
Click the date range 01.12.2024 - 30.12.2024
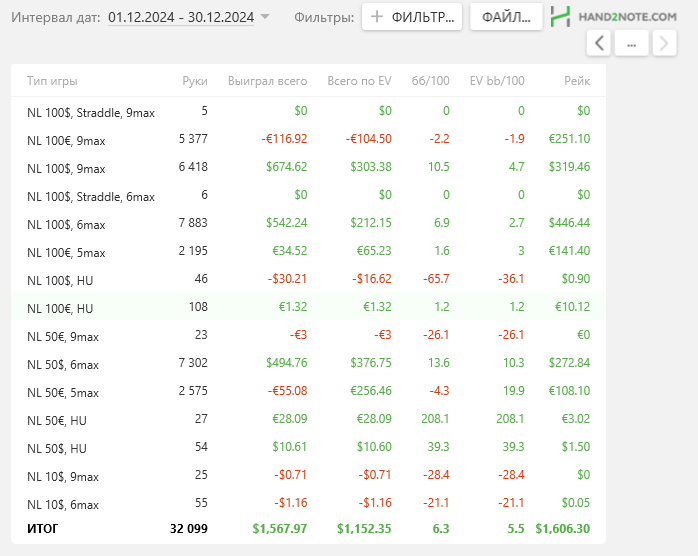click(x=181, y=17)
